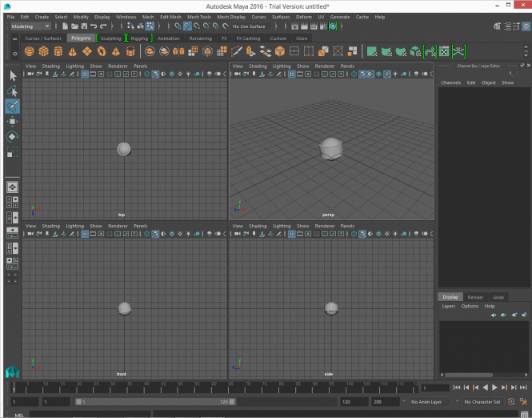Viewport: 532px width, 418px height.
Task: Play the animation forward
Action: pos(494,388)
